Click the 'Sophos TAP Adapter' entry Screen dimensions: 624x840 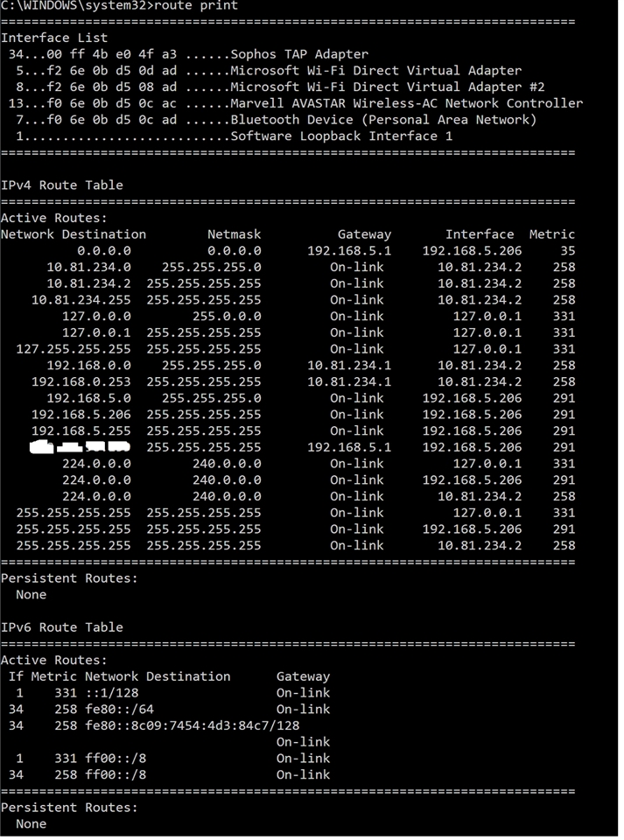299,54
